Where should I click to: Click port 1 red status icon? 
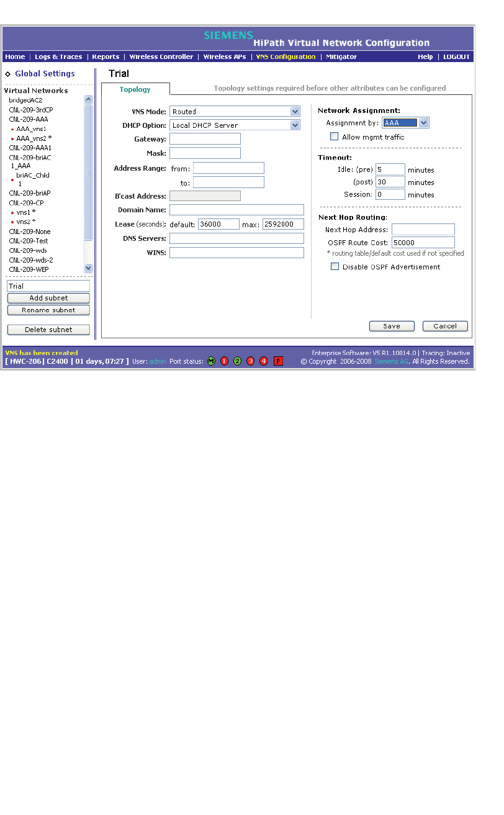[x=225, y=361]
